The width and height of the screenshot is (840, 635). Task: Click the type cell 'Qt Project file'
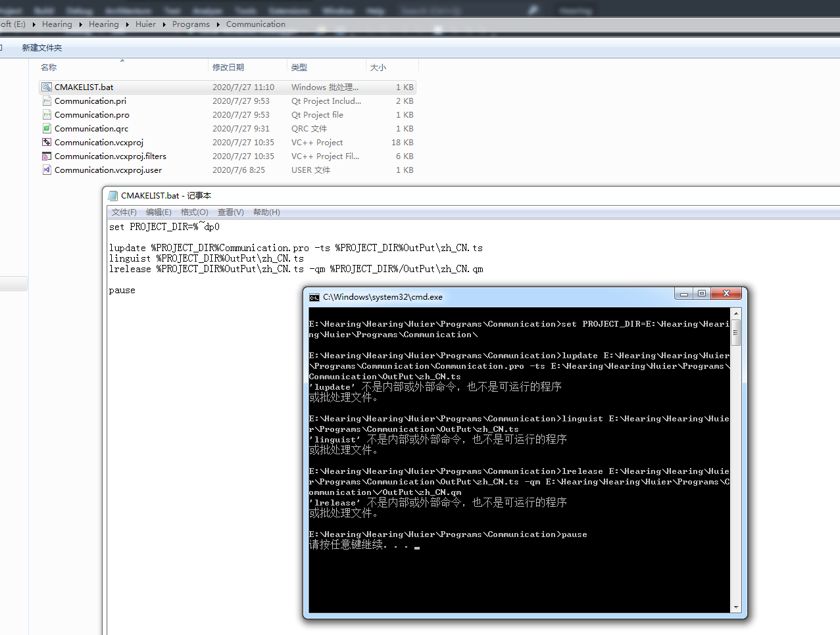pyautogui.click(x=317, y=114)
